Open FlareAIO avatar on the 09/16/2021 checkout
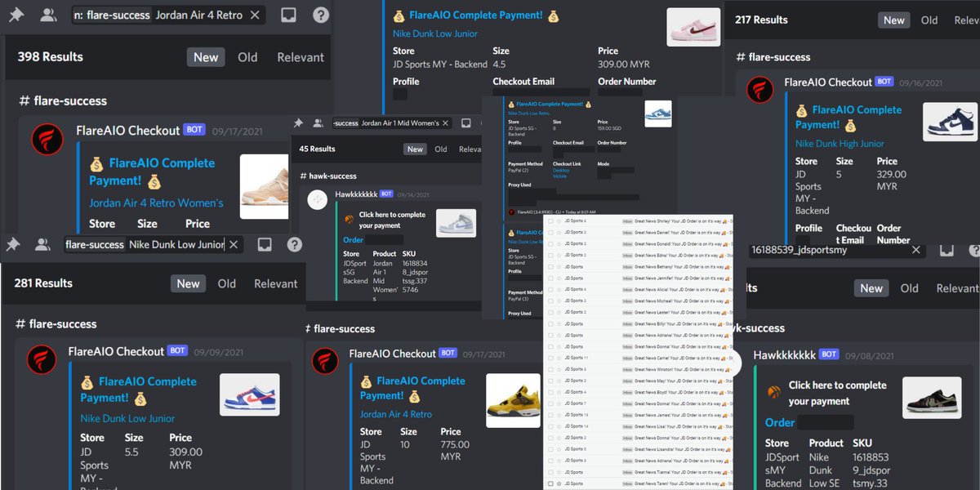 click(x=759, y=90)
